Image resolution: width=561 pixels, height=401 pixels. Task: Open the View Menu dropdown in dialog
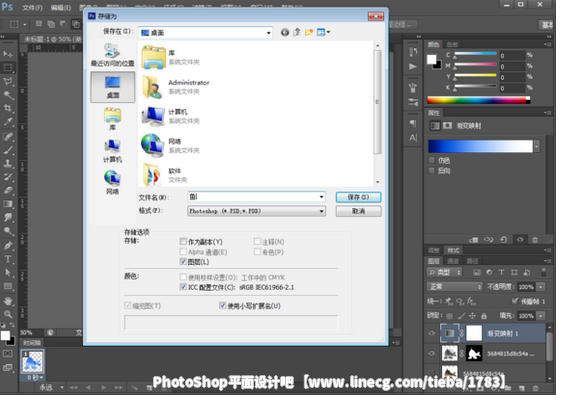click(x=323, y=33)
